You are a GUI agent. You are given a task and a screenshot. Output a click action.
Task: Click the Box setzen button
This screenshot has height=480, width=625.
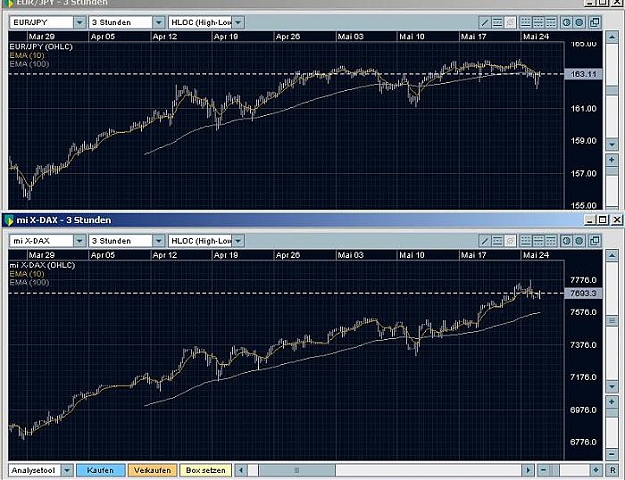click(x=205, y=470)
